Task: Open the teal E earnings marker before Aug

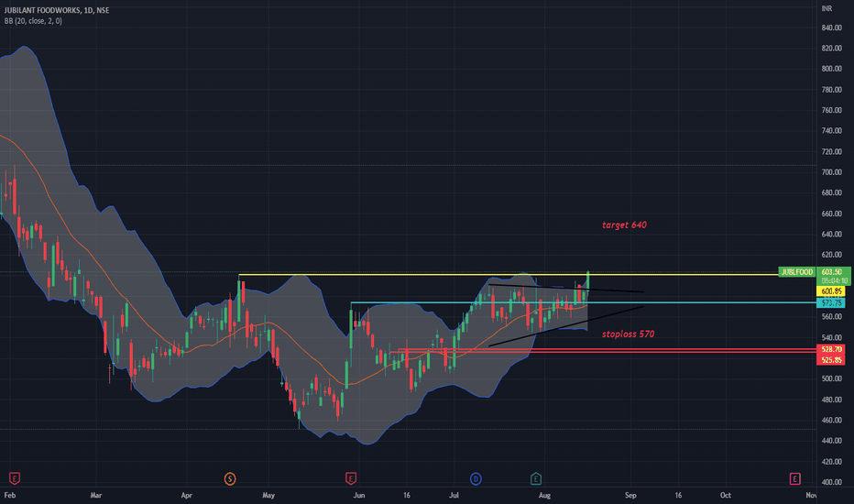Action: (536, 479)
